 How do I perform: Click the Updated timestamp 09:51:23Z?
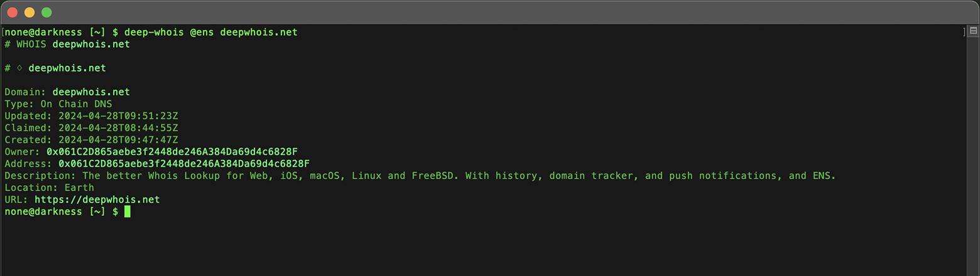pos(152,116)
